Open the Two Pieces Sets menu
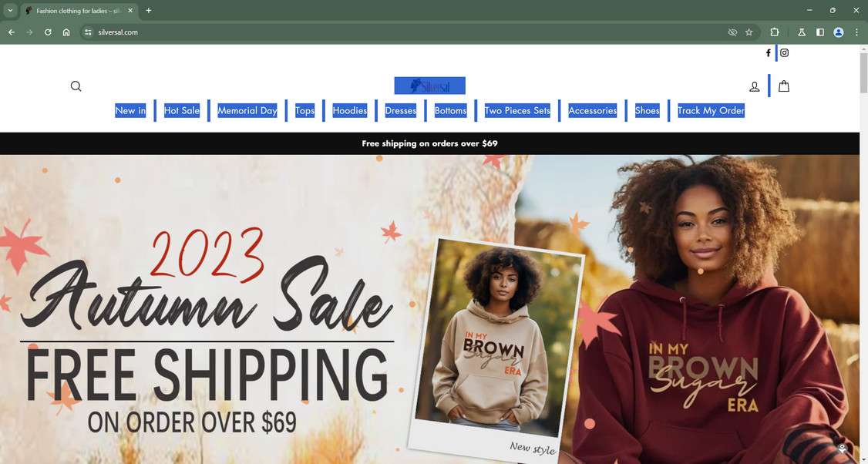This screenshot has height=464, width=868. tap(517, 110)
